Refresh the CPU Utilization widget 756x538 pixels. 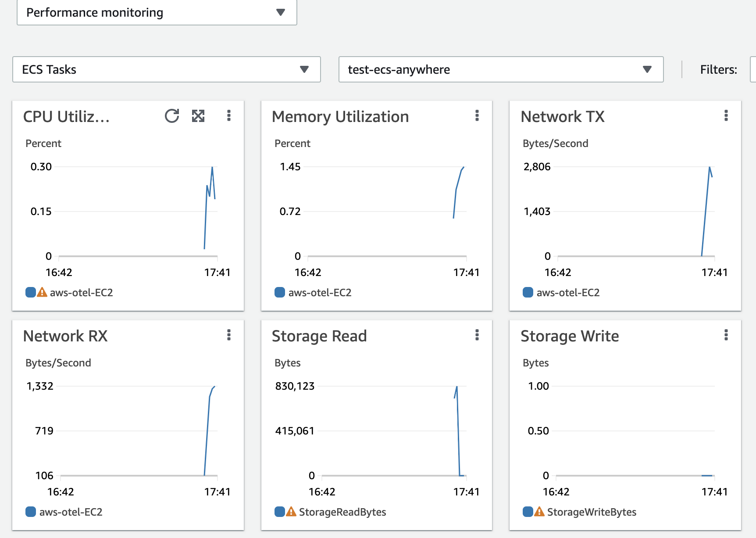click(172, 116)
